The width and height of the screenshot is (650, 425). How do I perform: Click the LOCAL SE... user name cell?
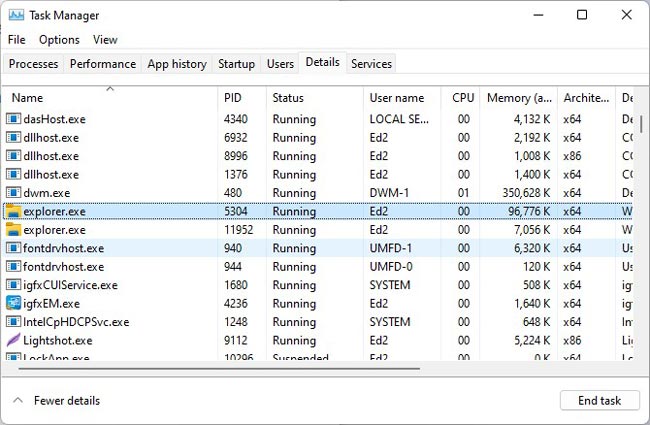(x=399, y=119)
